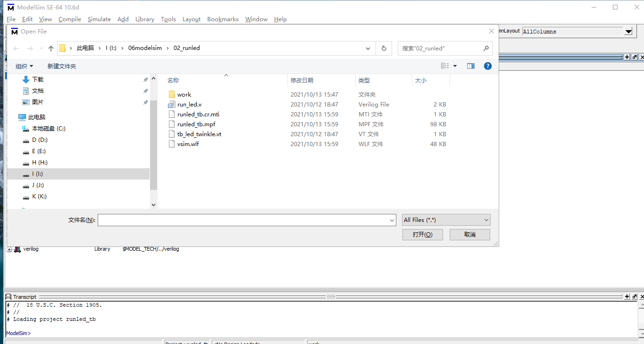This screenshot has width=644, height=344.
Task: Select run_led.v Verilog file
Action: click(x=189, y=105)
